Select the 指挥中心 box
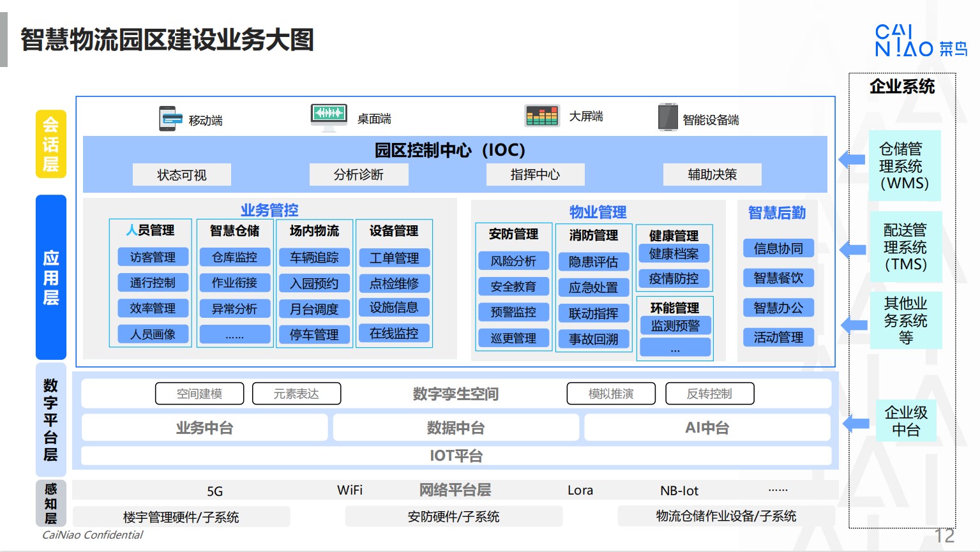Viewport: 980px width, 552px height. coord(535,174)
